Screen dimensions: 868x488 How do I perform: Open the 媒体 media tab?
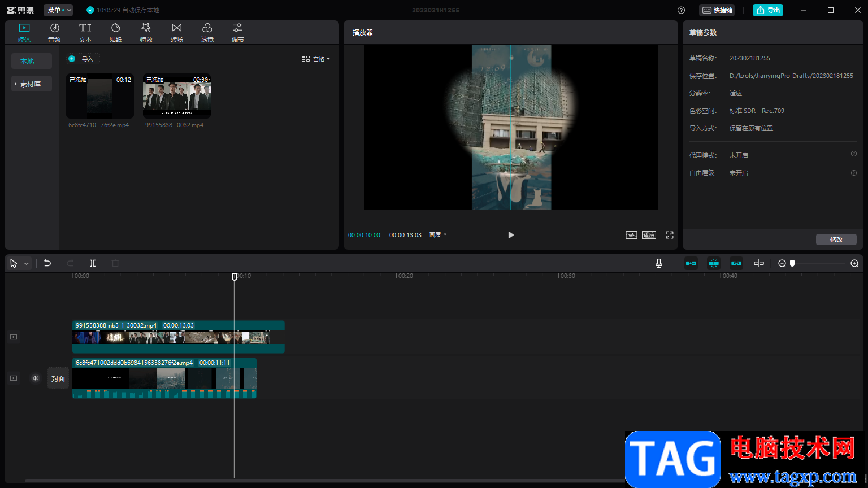[x=24, y=33]
